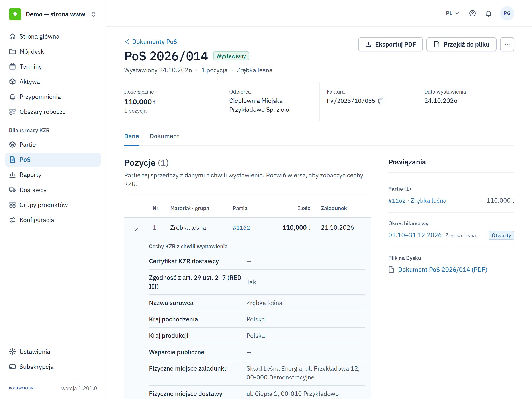The height and width of the screenshot is (399, 532).
Task: Click the Obszary robocze grid icon
Action: pyautogui.click(x=12, y=112)
